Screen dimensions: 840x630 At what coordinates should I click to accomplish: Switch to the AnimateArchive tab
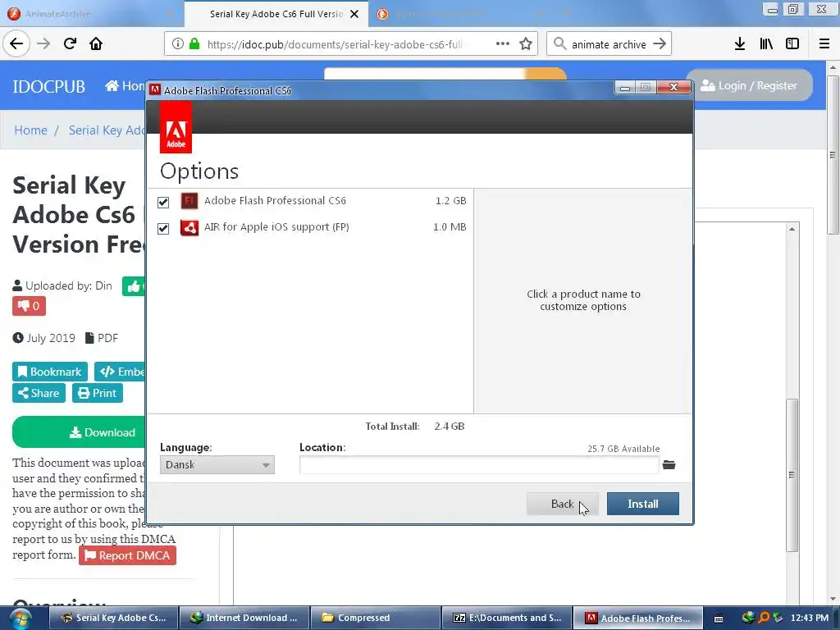click(x=91, y=14)
